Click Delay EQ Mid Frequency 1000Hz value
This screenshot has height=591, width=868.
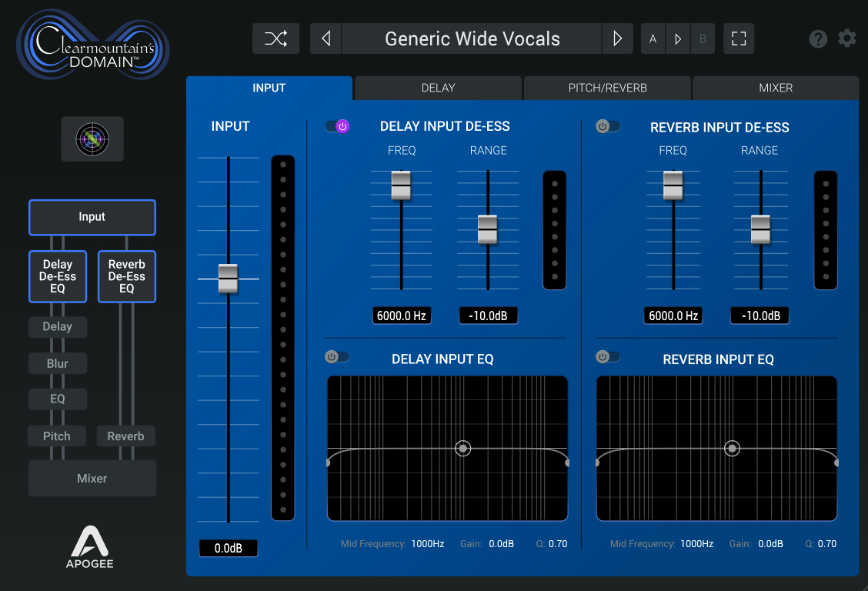[x=427, y=544]
